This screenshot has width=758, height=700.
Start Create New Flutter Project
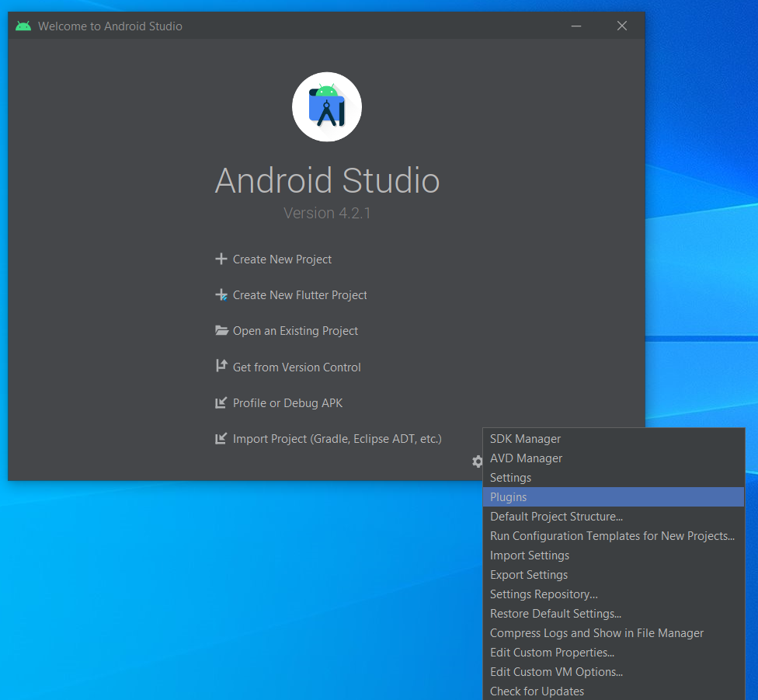point(300,295)
